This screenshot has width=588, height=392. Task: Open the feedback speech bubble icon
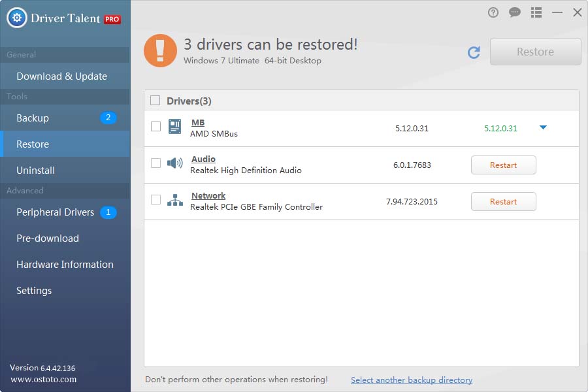pos(515,12)
